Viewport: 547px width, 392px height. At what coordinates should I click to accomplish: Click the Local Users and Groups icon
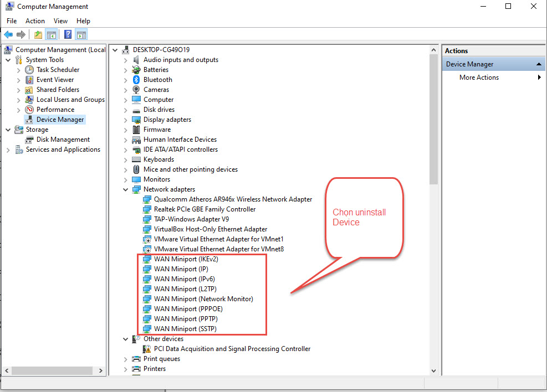(29, 100)
